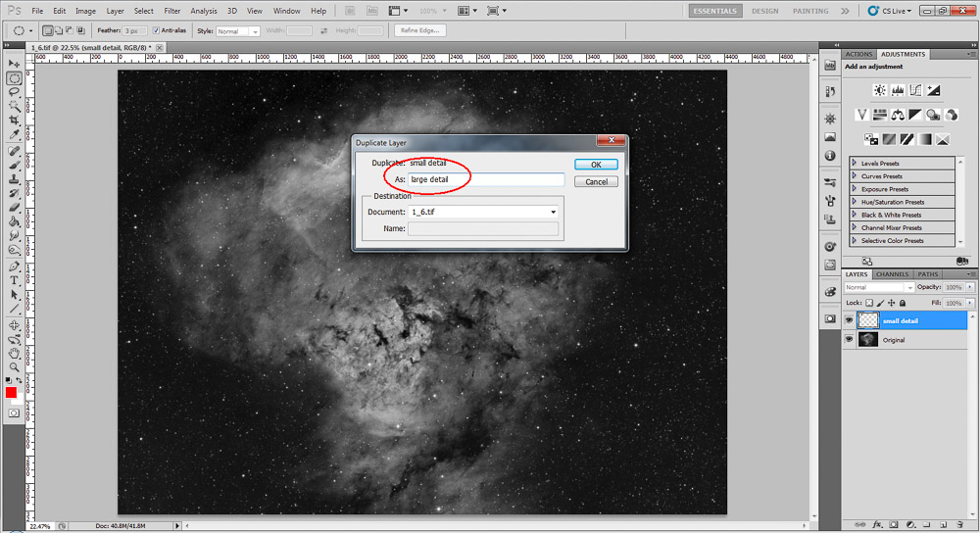Open layer blending mode dropdown
Image resolution: width=980 pixels, height=533 pixels.
tap(879, 287)
